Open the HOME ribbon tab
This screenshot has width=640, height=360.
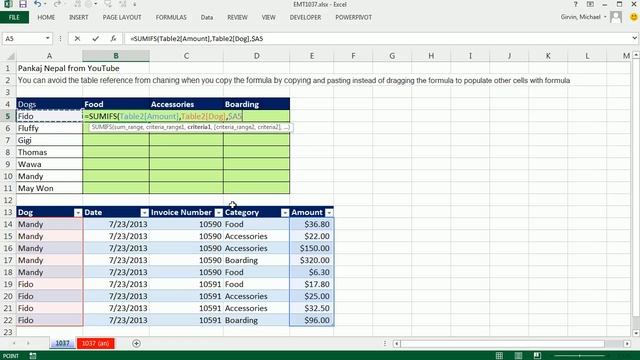(46, 18)
